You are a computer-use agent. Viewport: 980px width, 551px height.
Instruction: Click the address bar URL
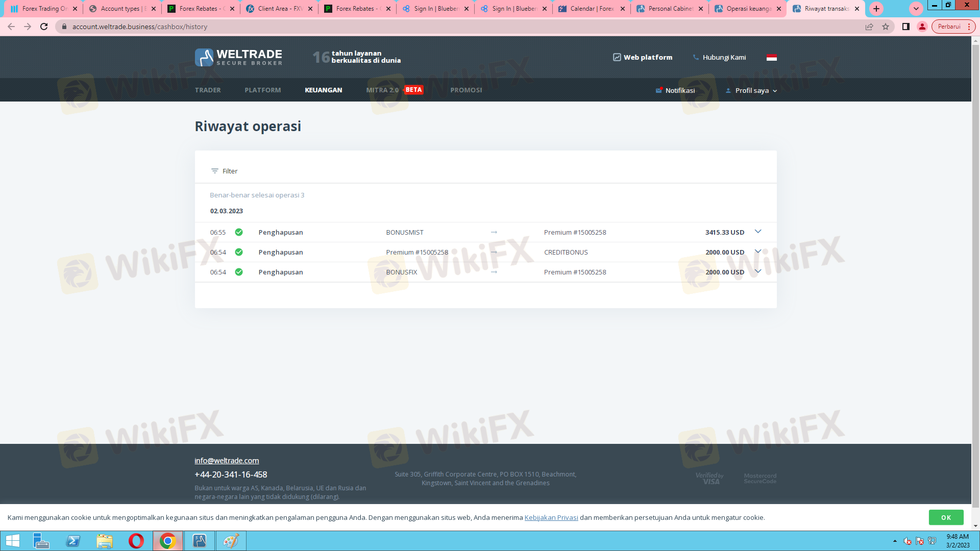[x=140, y=27]
